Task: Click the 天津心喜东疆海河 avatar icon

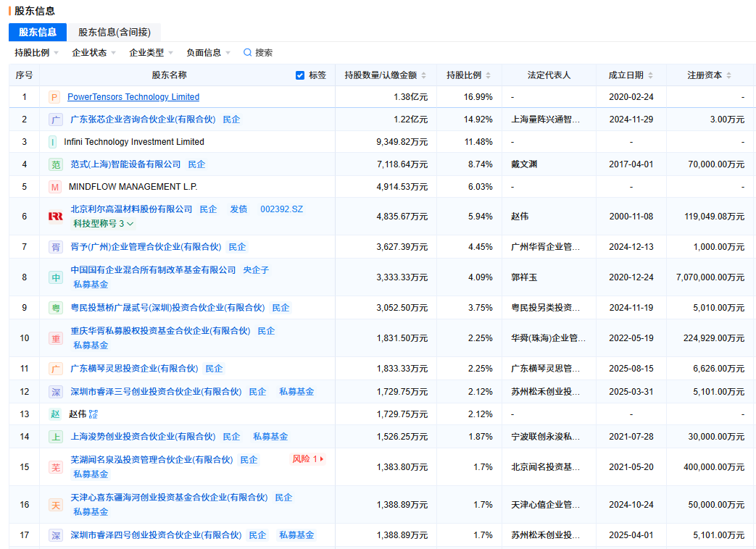Action: point(56,505)
